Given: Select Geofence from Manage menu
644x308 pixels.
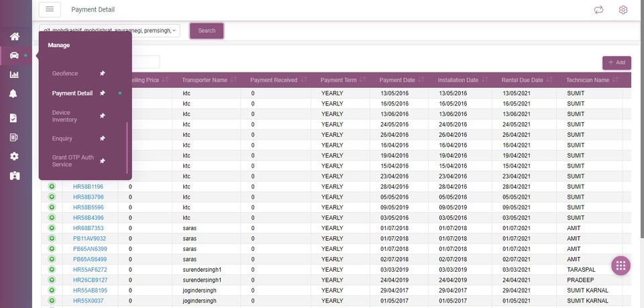Looking at the screenshot, I should [x=65, y=74].
